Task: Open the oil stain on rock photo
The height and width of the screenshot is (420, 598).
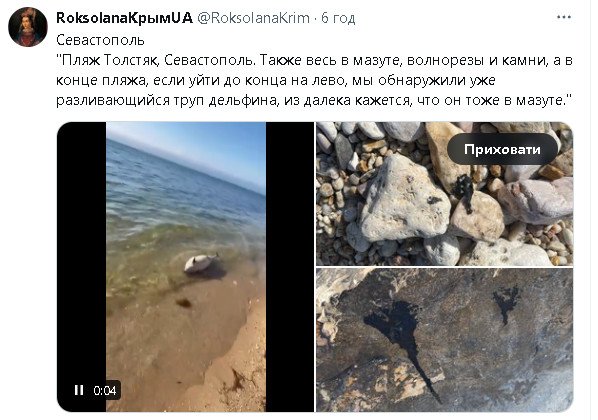Action: [445, 340]
